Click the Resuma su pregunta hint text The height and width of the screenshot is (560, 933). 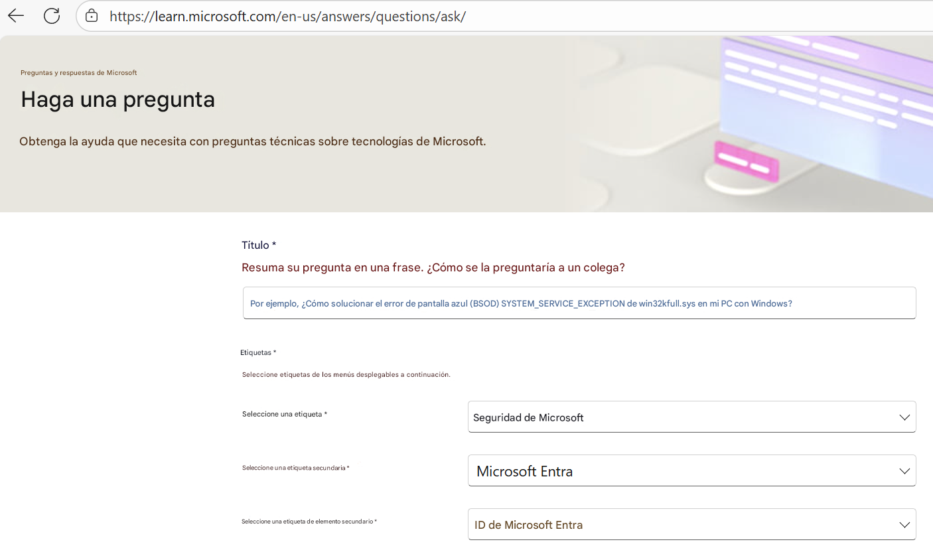click(433, 267)
